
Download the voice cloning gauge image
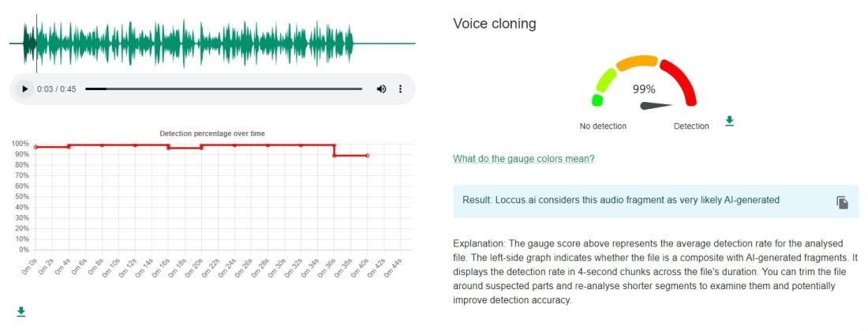730,121
